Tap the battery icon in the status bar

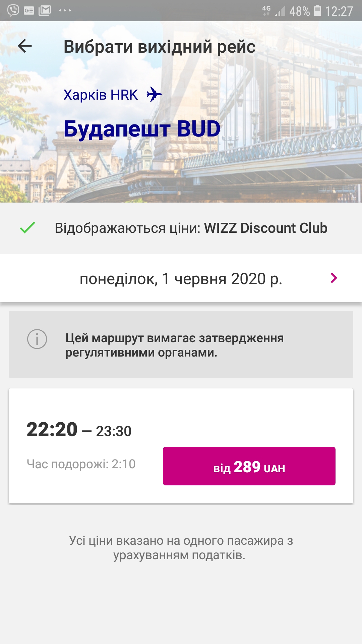[317, 11]
